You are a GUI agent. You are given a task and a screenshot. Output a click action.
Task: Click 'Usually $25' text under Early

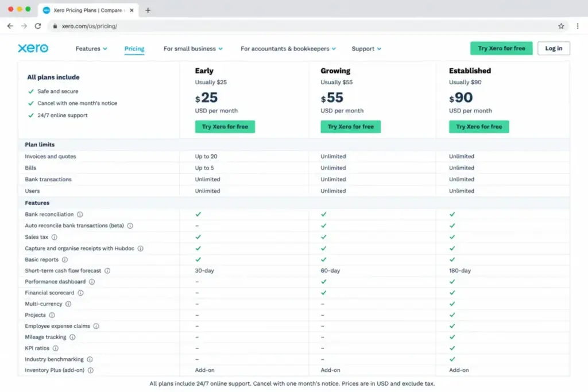point(211,82)
